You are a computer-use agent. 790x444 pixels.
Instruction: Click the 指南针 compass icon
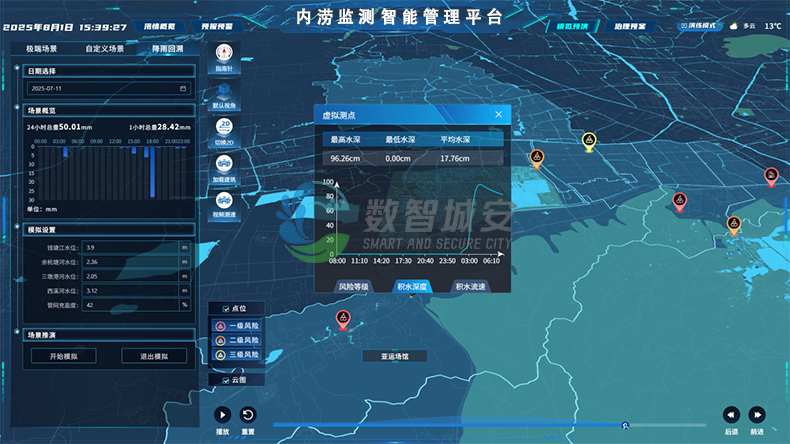pos(225,56)
